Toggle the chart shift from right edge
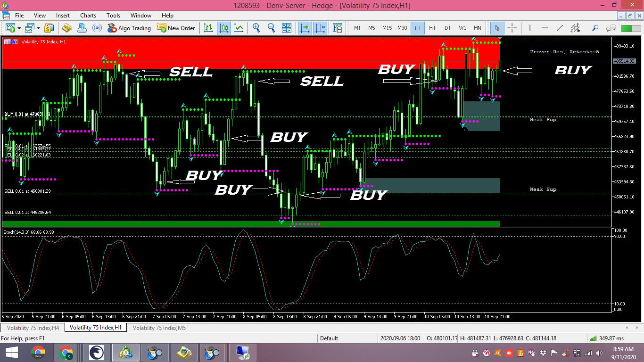644x362 pixels. (321, 28)
